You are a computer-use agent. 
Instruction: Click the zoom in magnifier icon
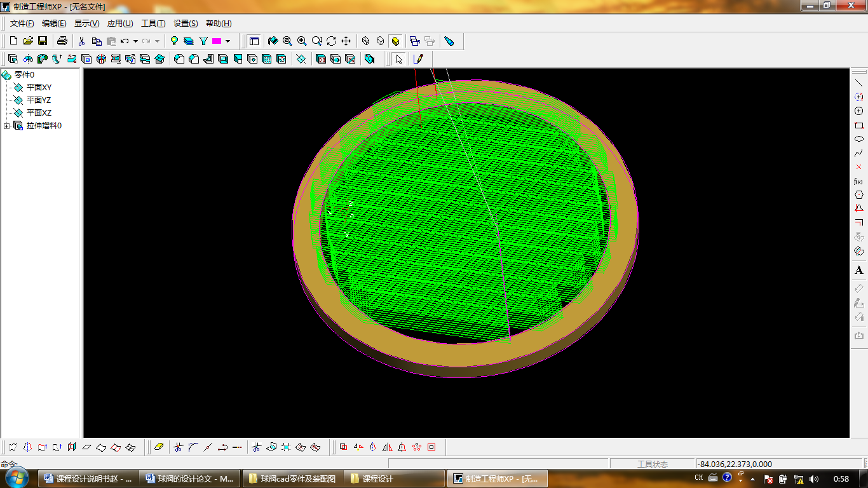[302, 41]
